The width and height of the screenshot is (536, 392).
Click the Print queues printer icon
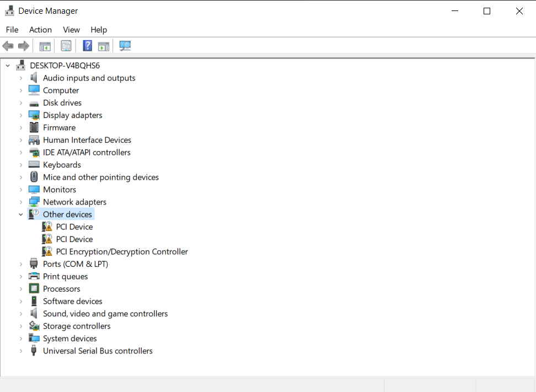(34, 276)
